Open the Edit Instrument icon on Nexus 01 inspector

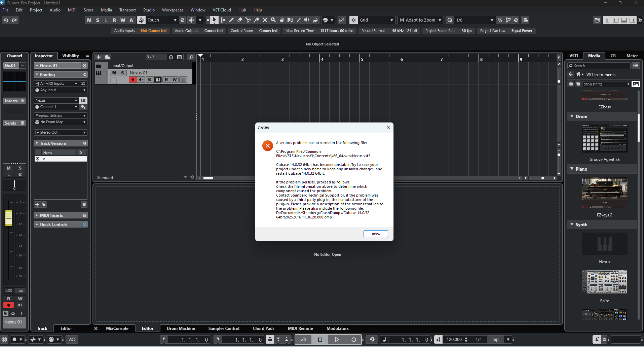click(85, 66)
